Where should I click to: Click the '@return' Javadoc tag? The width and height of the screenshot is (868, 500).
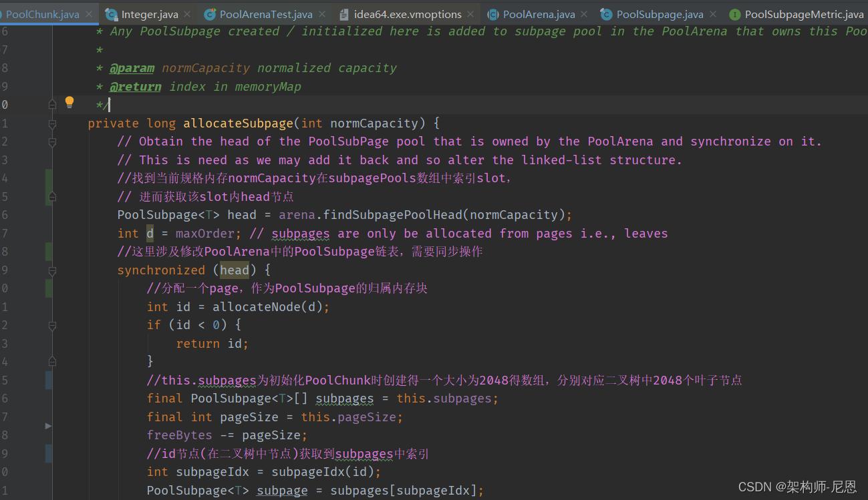point(136,87)
